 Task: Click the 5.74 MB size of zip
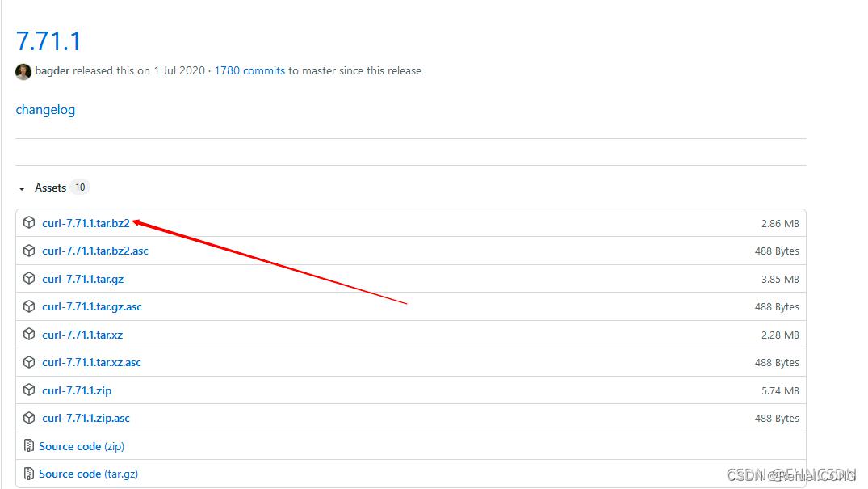[x=780, y=391]
